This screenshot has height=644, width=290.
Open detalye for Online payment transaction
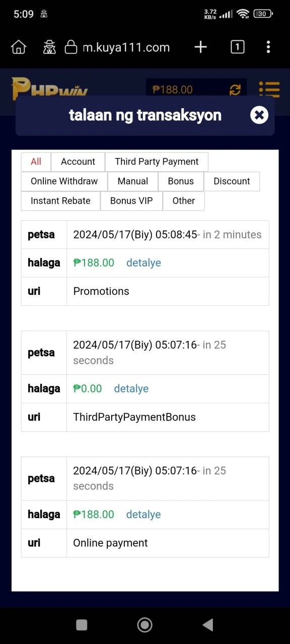pyautogui.click(x=143, y=514)
